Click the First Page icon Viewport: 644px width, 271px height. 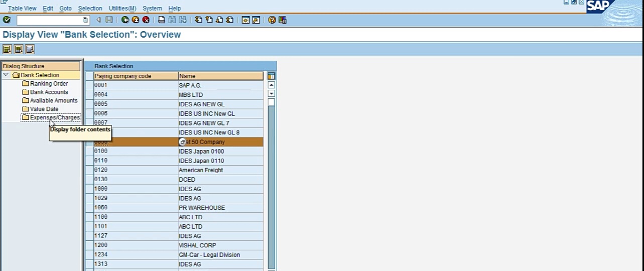point(199,20)
